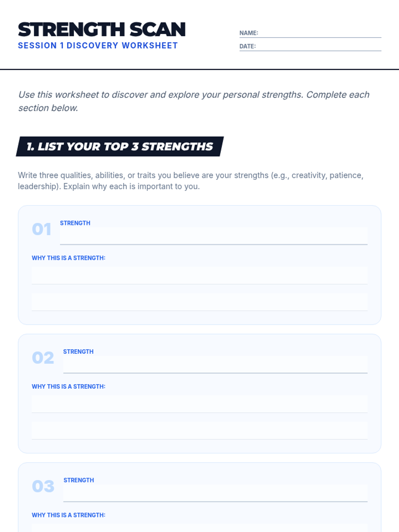The image size is (399, 532).
Task: Click 'Why this is a strength' label in card 02
Action: 68,387
